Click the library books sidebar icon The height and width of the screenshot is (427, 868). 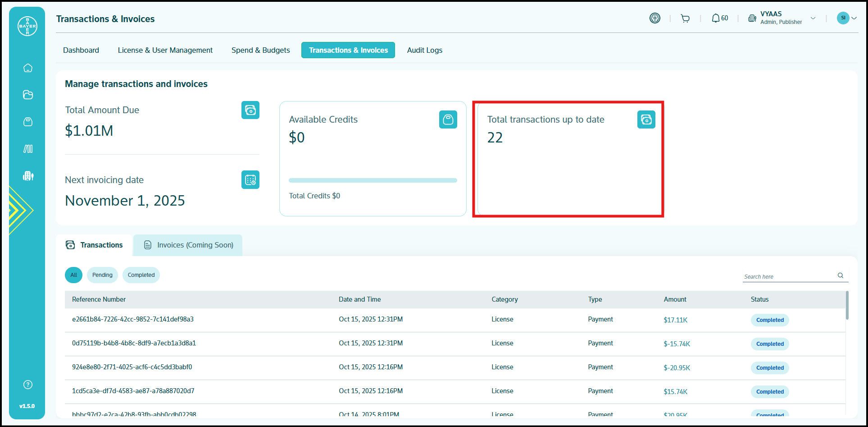click(x=28, y=149)
